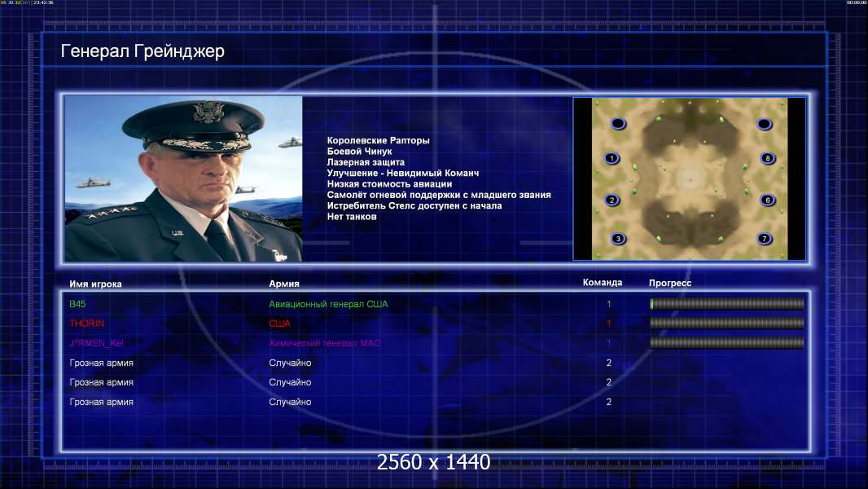868x489 pixels.
Task: Click the THORIN loading progress bar
Action: pos(727,323)
